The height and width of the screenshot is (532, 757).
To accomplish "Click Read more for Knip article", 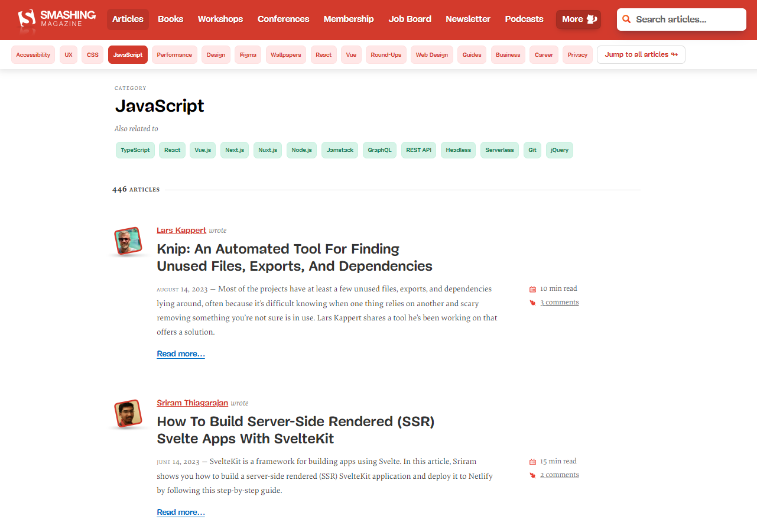I will point(181,354).
